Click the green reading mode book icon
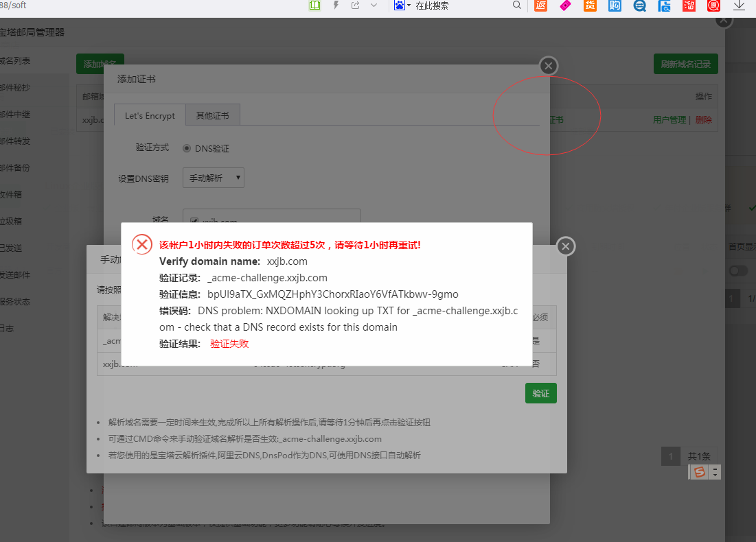This screenshot has height=542, width=756. pos(315,5)
